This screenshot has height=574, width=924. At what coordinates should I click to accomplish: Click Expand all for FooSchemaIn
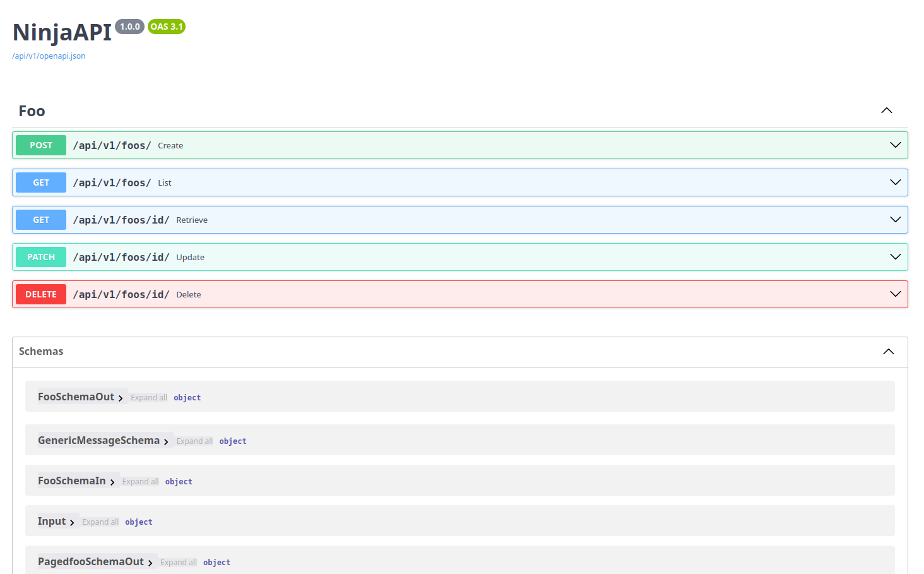pyautogui.click(x=140, y=481)
